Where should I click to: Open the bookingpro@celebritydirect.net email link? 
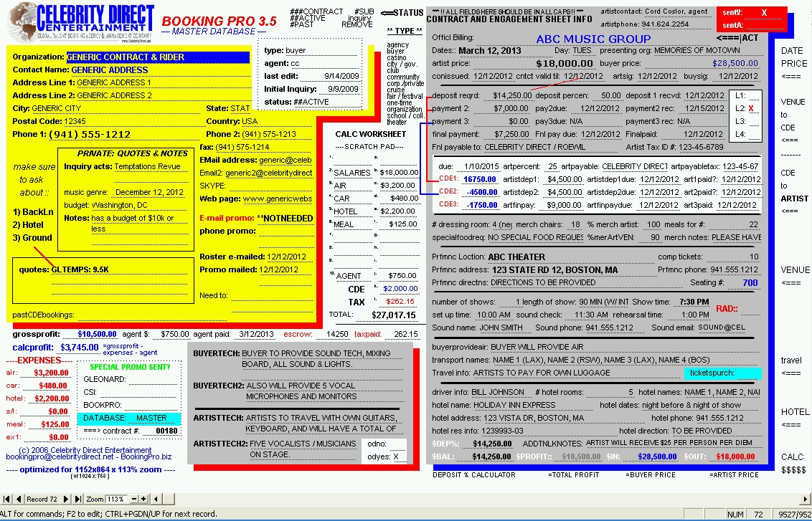pos(60,457)
